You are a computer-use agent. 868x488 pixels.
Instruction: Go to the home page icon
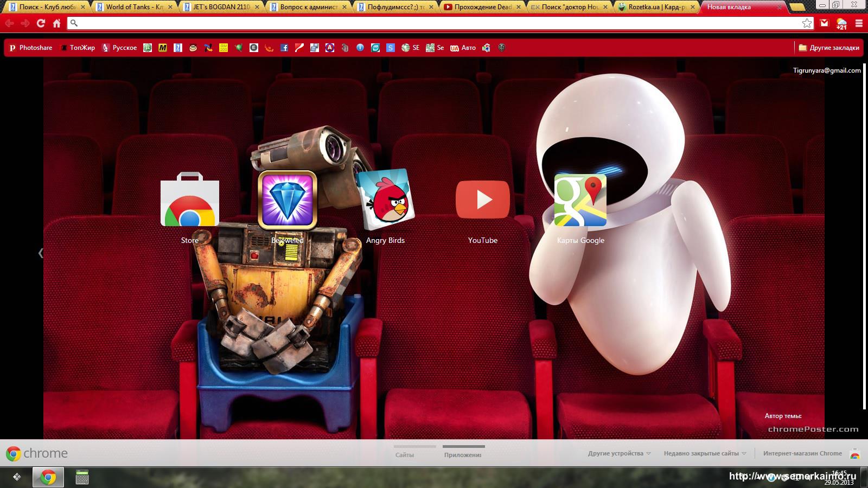[x=56, y=23]
